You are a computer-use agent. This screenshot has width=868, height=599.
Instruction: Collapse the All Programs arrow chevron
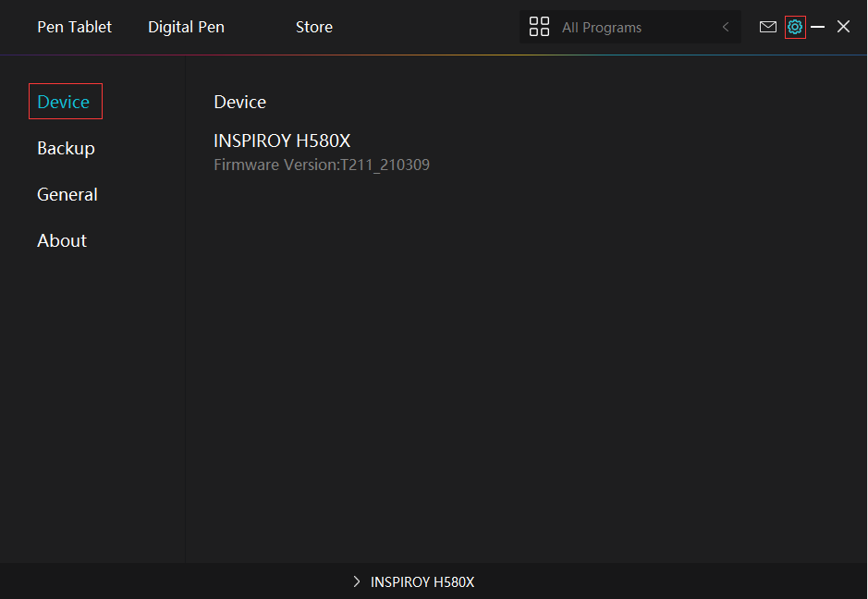[x=725, y=27]
